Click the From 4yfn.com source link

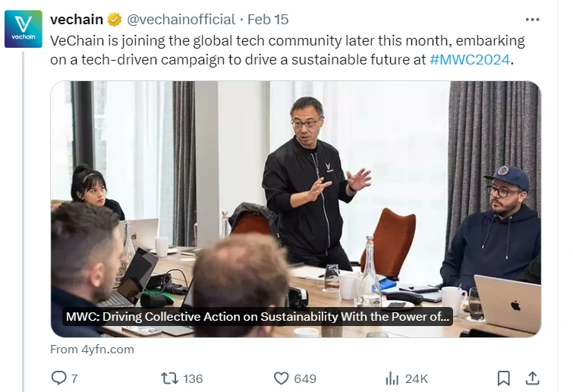pyautogui.click(x=92, y=349)
